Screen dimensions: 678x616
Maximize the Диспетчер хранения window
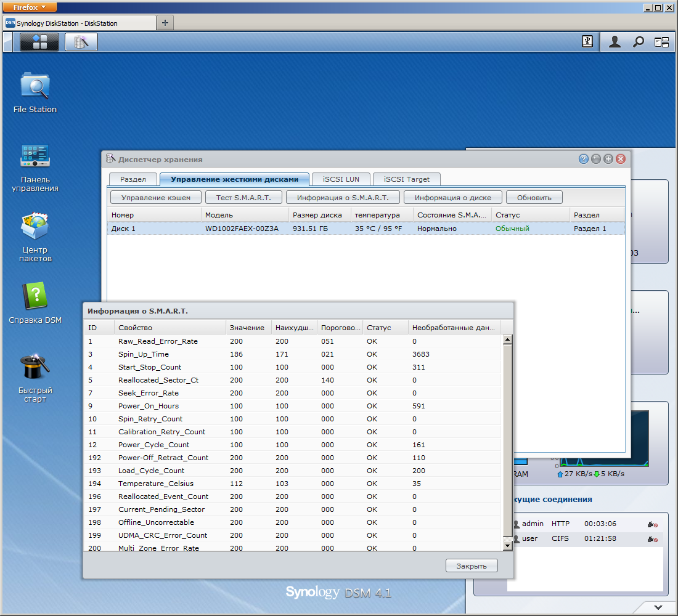608,159
